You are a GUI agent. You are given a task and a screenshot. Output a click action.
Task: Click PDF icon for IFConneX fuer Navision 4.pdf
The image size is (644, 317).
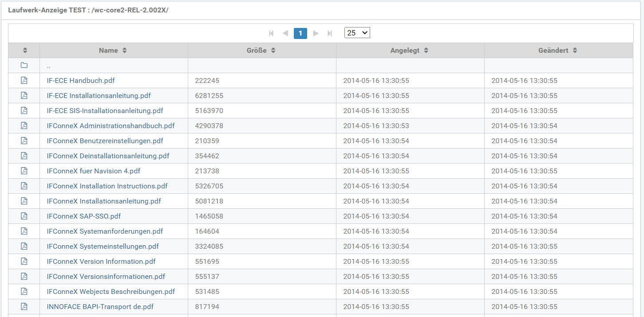(x=24, y=171)
